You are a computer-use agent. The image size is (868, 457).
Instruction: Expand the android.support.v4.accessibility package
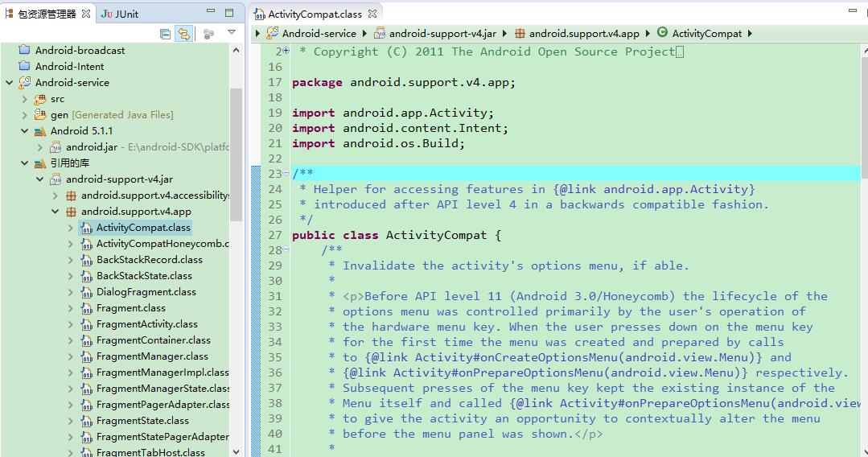56,196
